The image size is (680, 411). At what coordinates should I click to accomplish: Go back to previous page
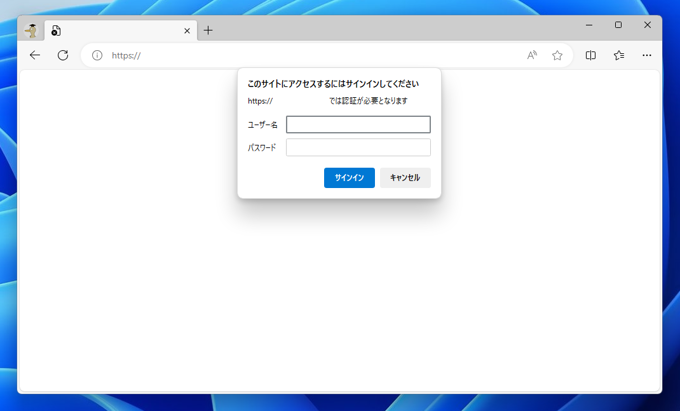click(x=35, y=55)
